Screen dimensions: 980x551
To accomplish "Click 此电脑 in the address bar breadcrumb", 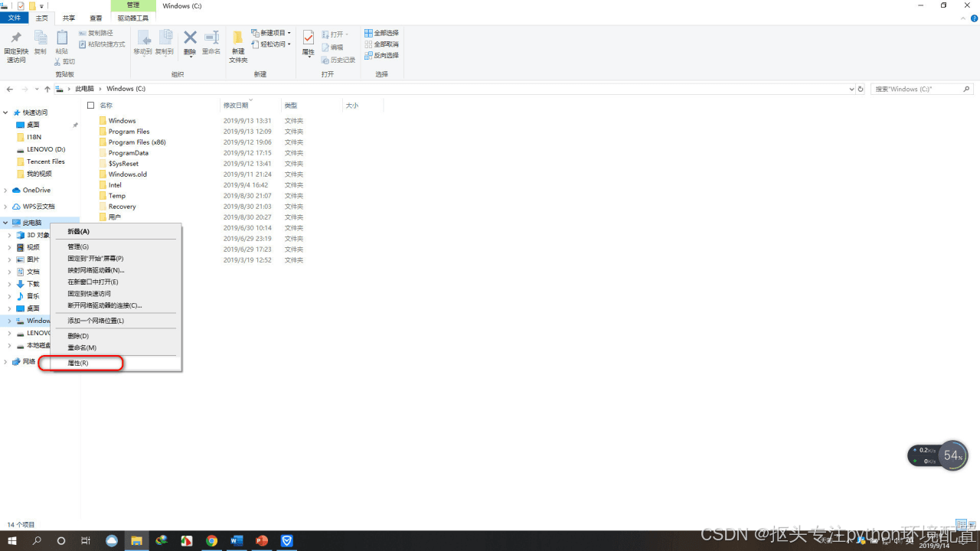I will (x=84, y=89).
